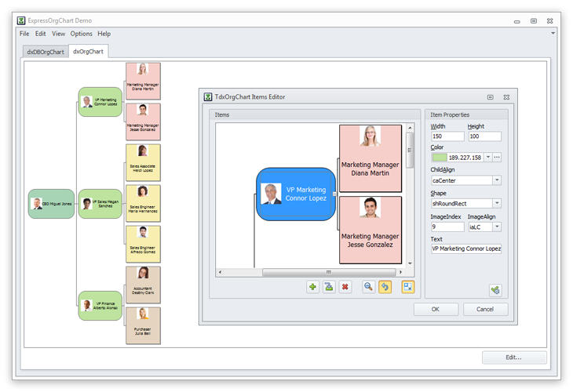This screenshot has width=573, height=392.
Task: Click the scroll down arrow in Items
Action: coord(410,263)
